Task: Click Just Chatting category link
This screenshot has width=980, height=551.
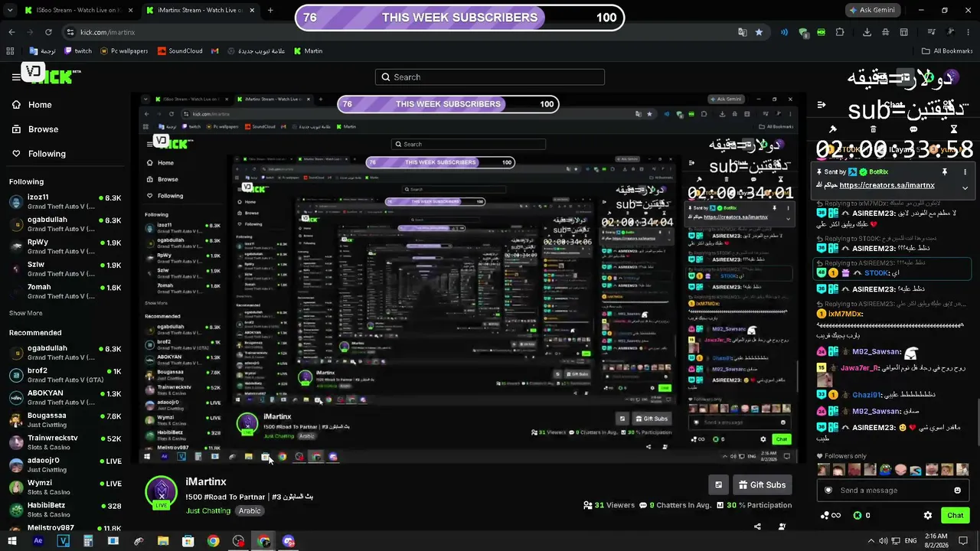Action: pos(208,510)
